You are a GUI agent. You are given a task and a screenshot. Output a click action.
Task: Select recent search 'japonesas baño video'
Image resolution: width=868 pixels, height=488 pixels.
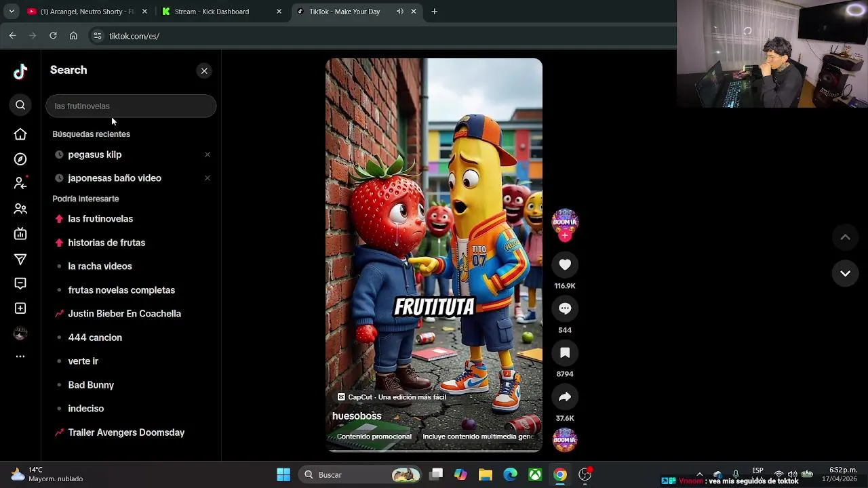pos(114,178)
